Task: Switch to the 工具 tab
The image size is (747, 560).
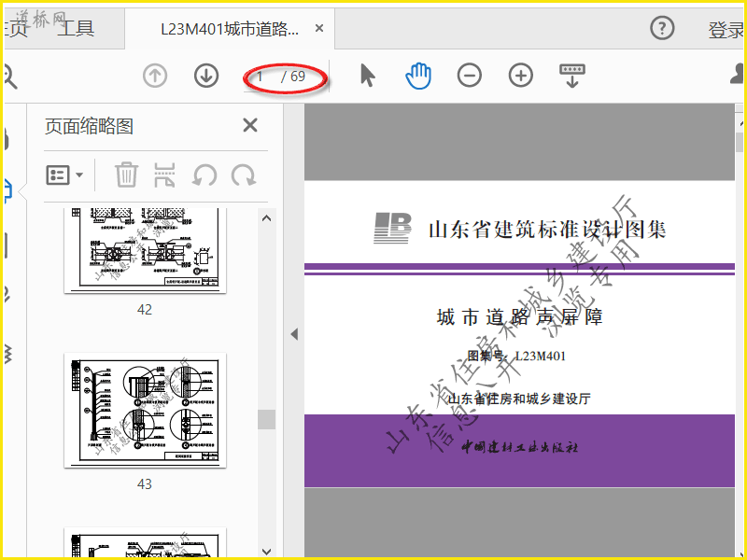Action: [x=76, y=28]
